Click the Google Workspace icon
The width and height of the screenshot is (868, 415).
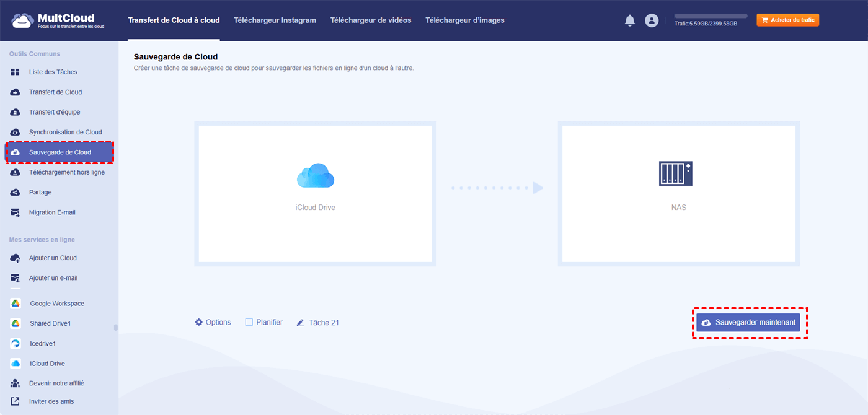tap(15, 304)
